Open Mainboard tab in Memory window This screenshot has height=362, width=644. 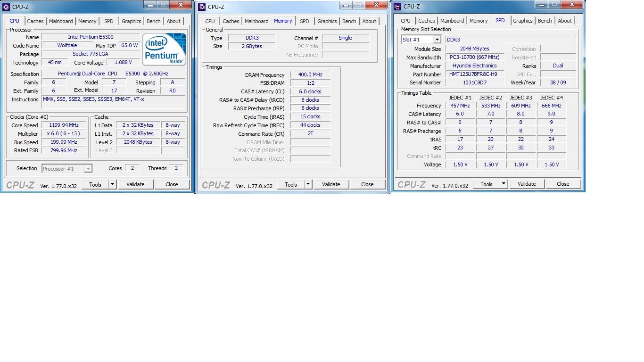point(256,21)
